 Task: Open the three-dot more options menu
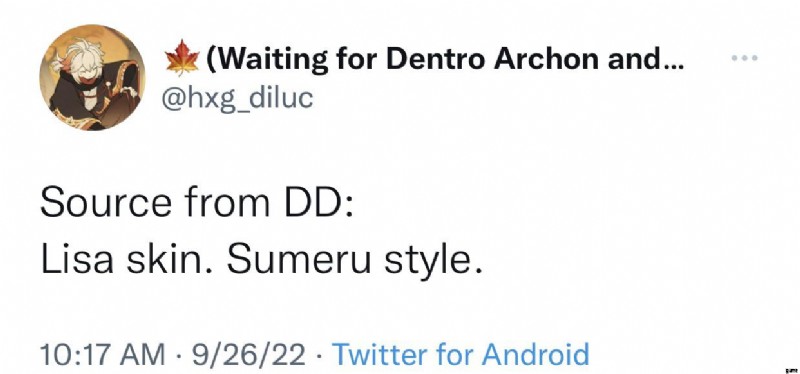pos(744,58)
